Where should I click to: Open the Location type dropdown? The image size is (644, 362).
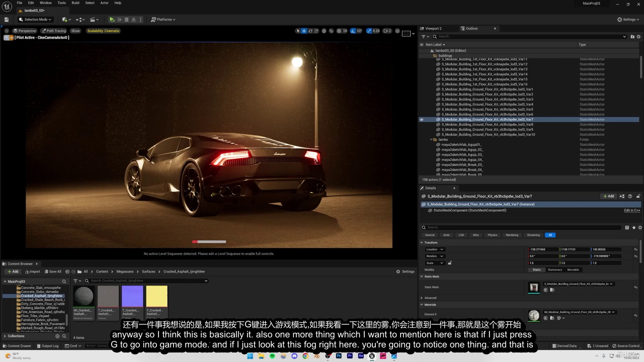(x=435, y=249)
